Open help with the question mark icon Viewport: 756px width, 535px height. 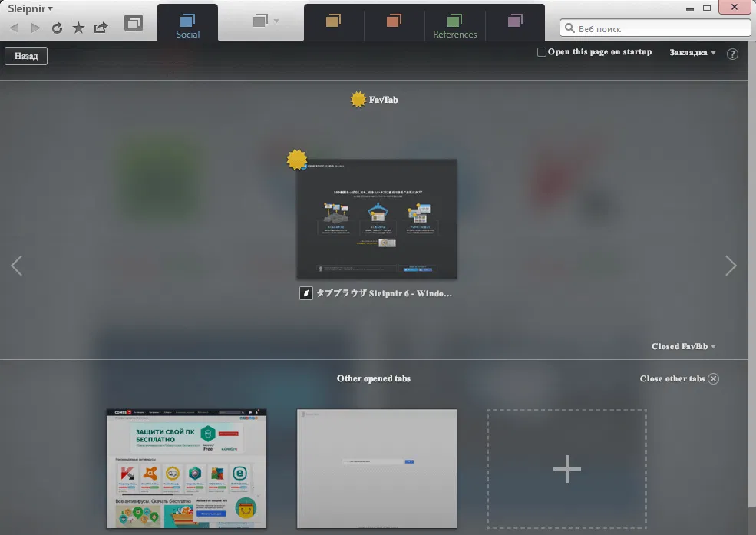click(x=732, y=54)
